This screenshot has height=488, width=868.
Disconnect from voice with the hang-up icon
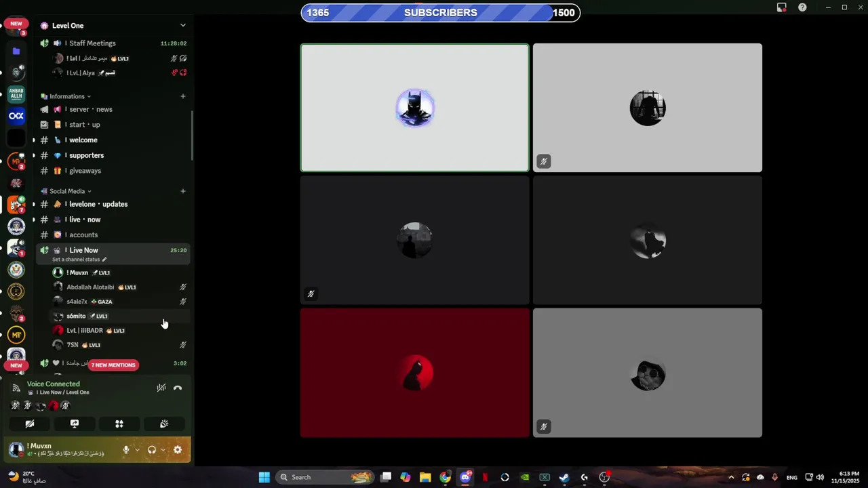[x=178, y=388]
